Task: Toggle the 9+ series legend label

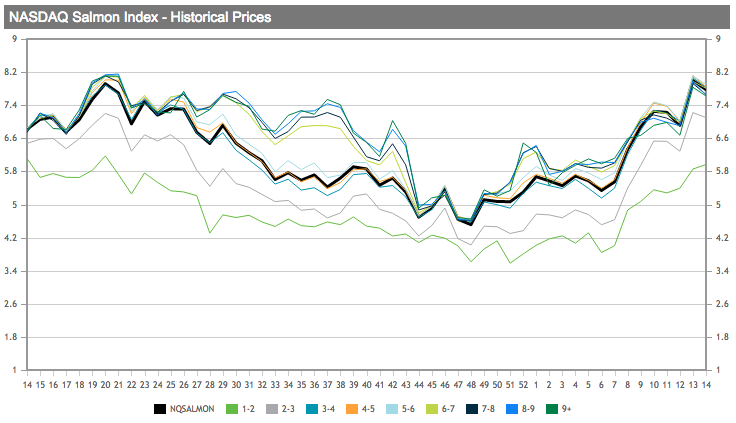Action: coord(567,409)
